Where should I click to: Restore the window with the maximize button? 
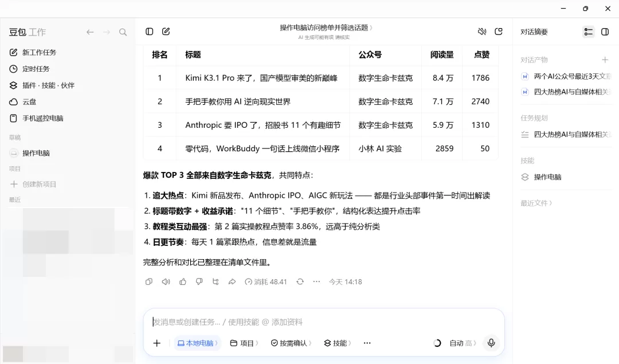click(x=585, y=8)
